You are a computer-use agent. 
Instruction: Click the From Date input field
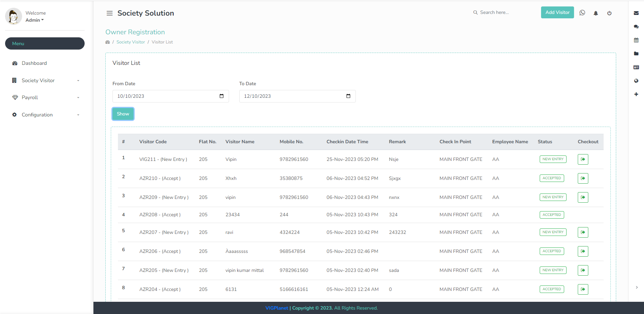(171, 96)
